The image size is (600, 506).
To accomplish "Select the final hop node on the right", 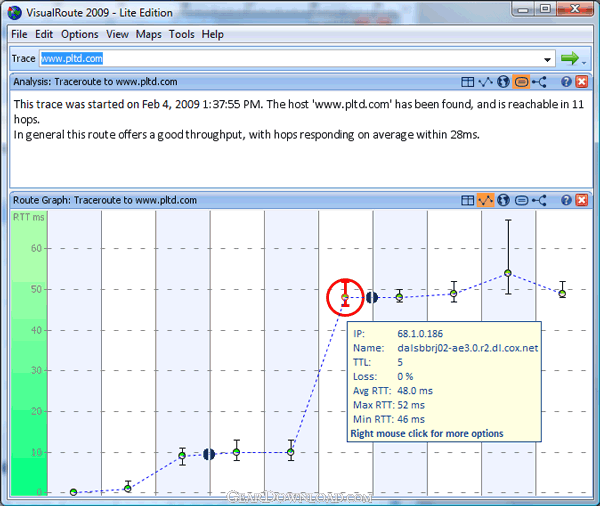I will [x=562, y=294].
